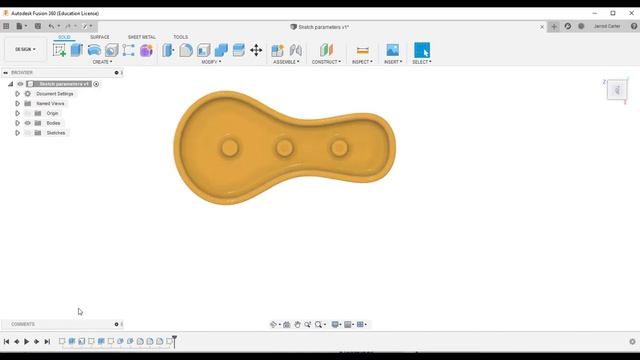This screenshot has width=640, height=360.
Task: Switch to the SOLID tab
Action: (64, 37)
